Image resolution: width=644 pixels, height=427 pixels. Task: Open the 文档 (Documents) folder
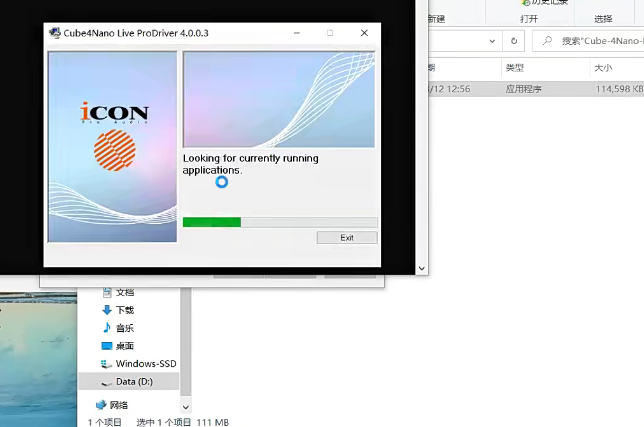(124, 292)
